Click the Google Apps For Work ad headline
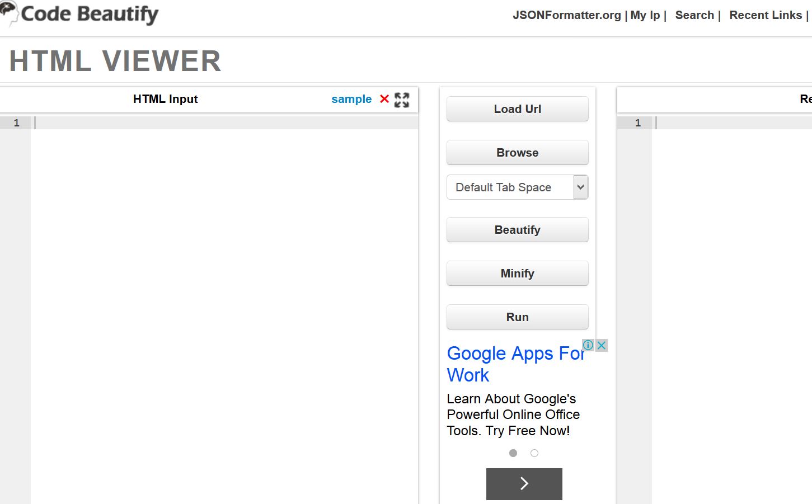 516,364
